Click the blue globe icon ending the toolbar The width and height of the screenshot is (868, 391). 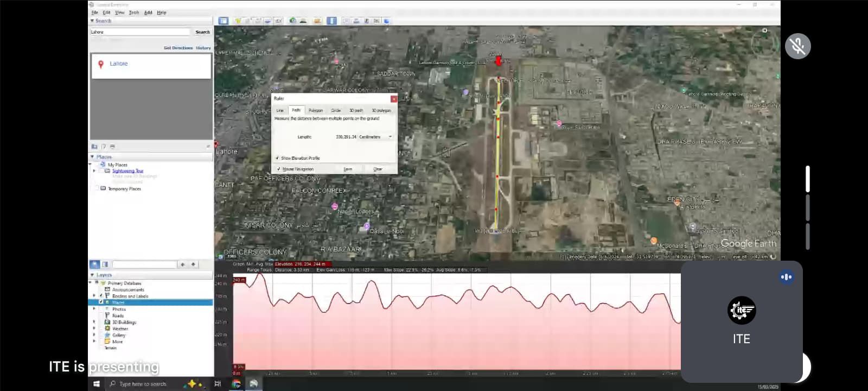pos(387,21)
